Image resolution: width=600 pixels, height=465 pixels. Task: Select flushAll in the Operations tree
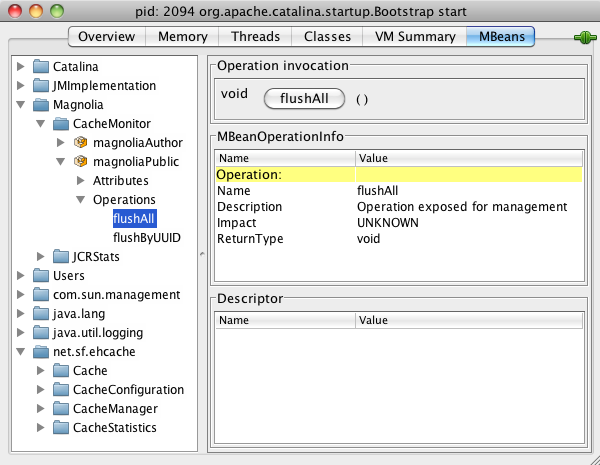pos(134,219)
